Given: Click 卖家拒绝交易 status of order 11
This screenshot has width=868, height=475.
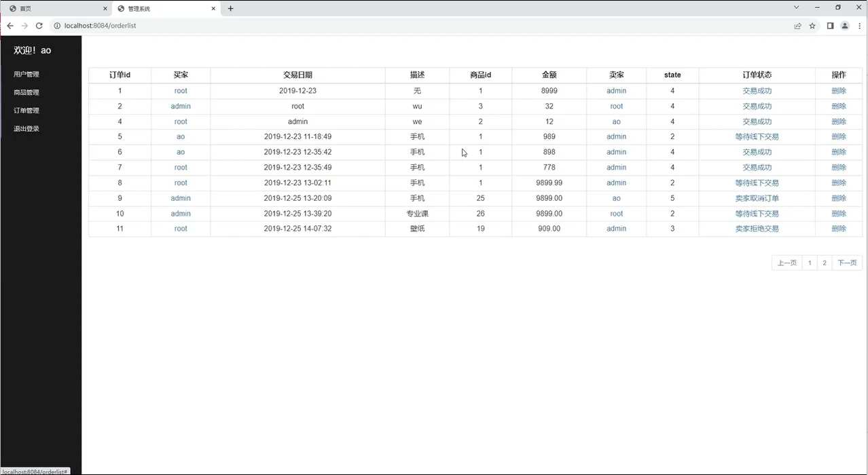Looking at the screenshot, I should (x=757, y=229).
